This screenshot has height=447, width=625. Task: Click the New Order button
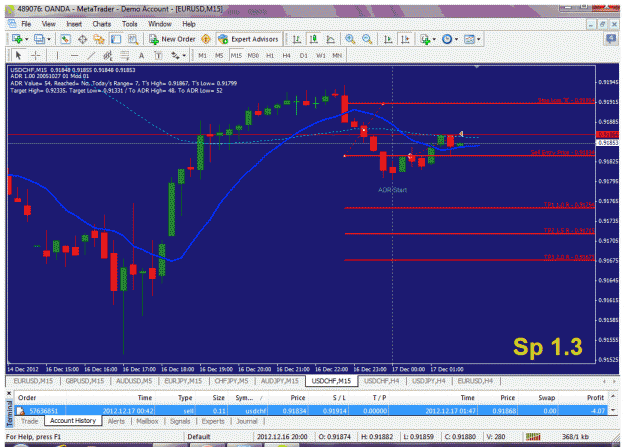(172, 39)
